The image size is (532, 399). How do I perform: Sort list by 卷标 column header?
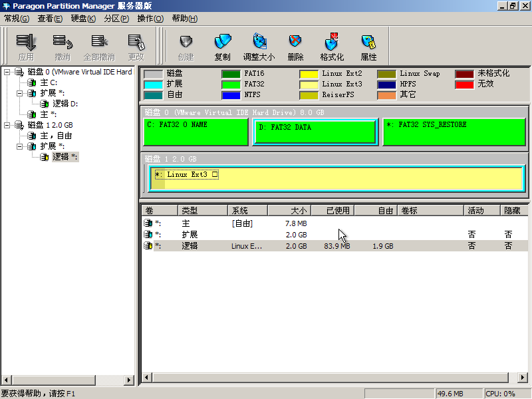(430, 211)
